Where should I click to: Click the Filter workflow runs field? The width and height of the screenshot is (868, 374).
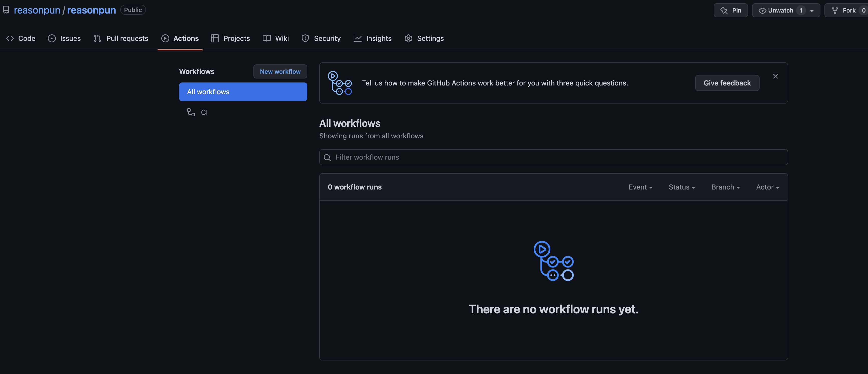[x=553, y=157]
